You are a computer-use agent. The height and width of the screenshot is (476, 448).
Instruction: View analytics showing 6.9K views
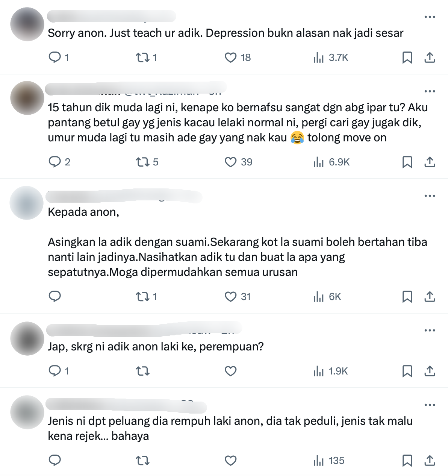tap(331, 162)
